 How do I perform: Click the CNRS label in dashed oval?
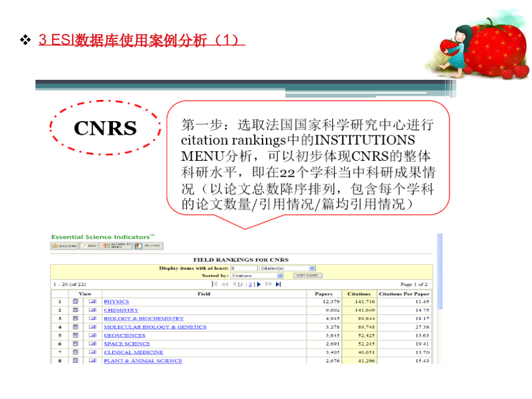tap(105, 128)
